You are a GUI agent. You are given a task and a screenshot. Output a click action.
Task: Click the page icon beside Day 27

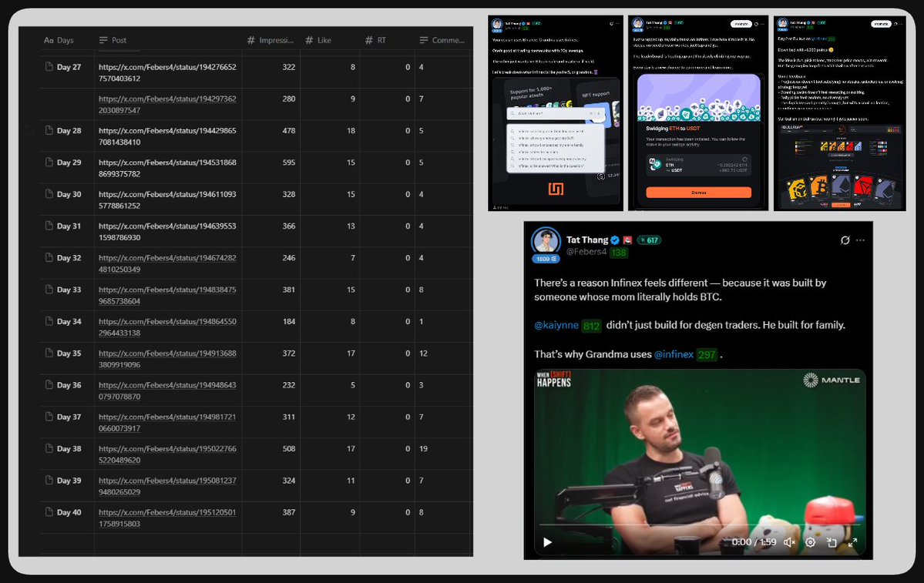(x=49, y=66)
